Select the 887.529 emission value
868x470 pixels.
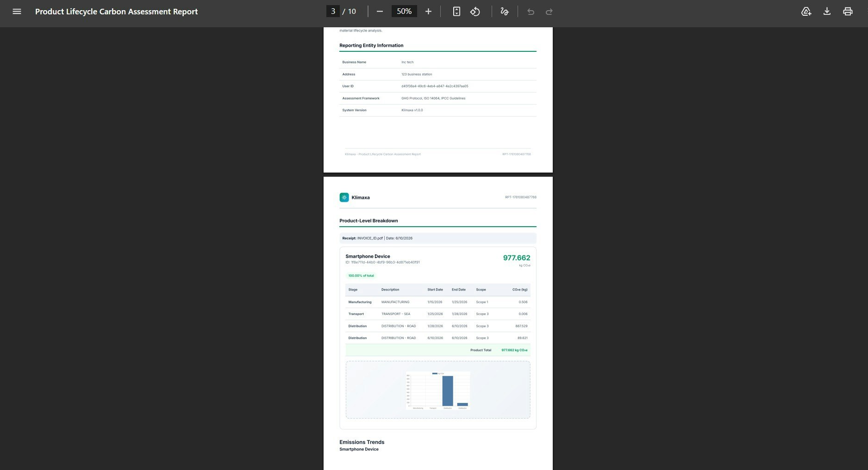pos(521,326)
